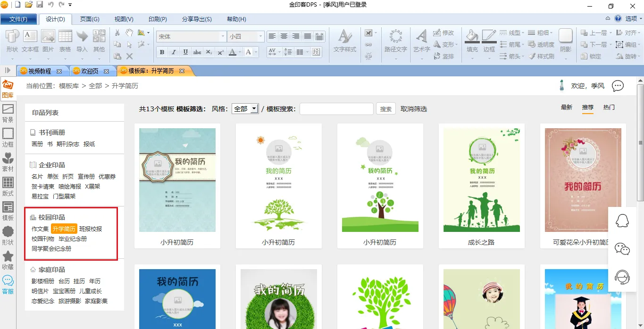The height and width of the screenshot is (329, 644).
Task: Open the 风格 style filter dropdown
Action: 245,109
